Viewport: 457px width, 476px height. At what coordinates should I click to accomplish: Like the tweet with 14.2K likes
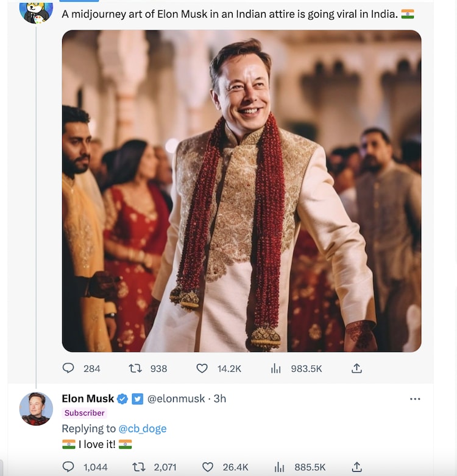point(202,368)
